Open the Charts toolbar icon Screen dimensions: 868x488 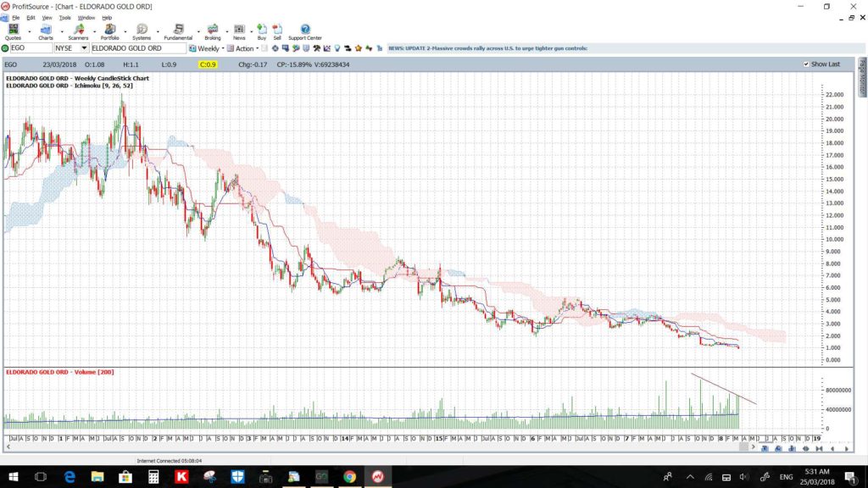[46, 29]
